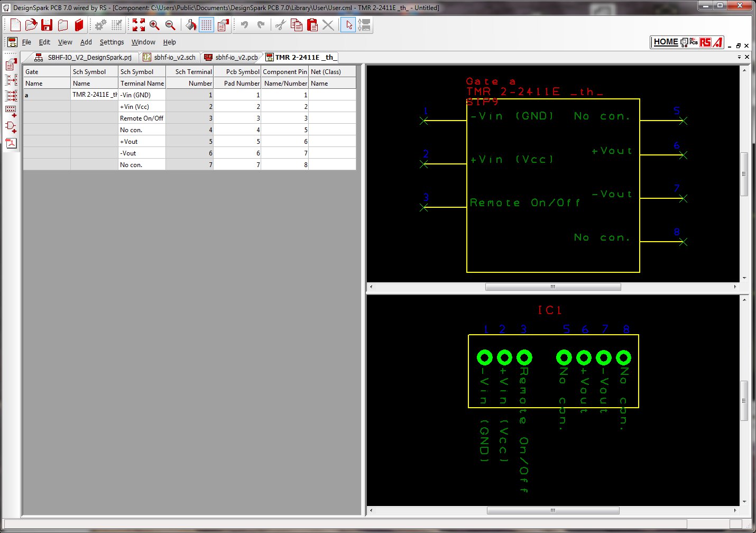Open the Window menu
756x533 pixels.
pyautogui.click(x=143, y=42)
